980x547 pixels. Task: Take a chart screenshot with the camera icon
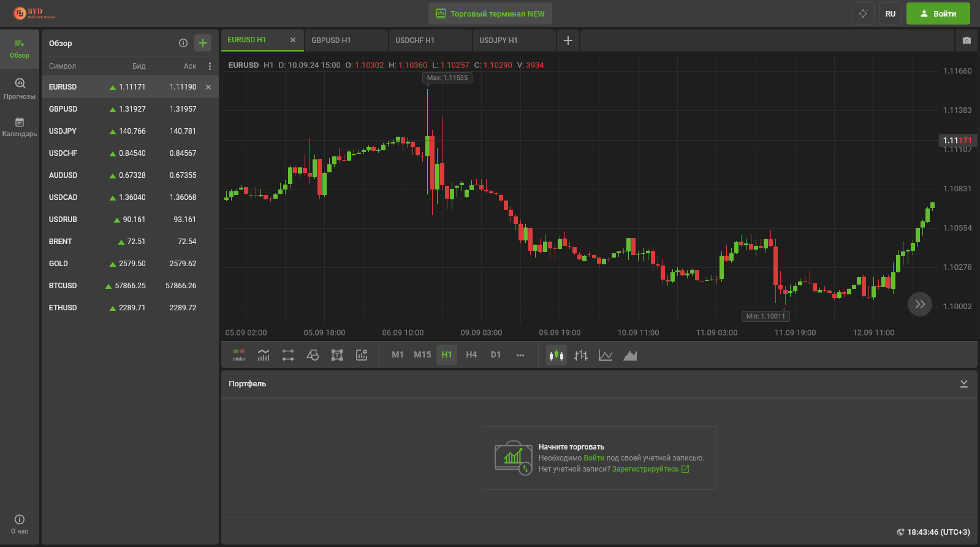coord(967,40)
